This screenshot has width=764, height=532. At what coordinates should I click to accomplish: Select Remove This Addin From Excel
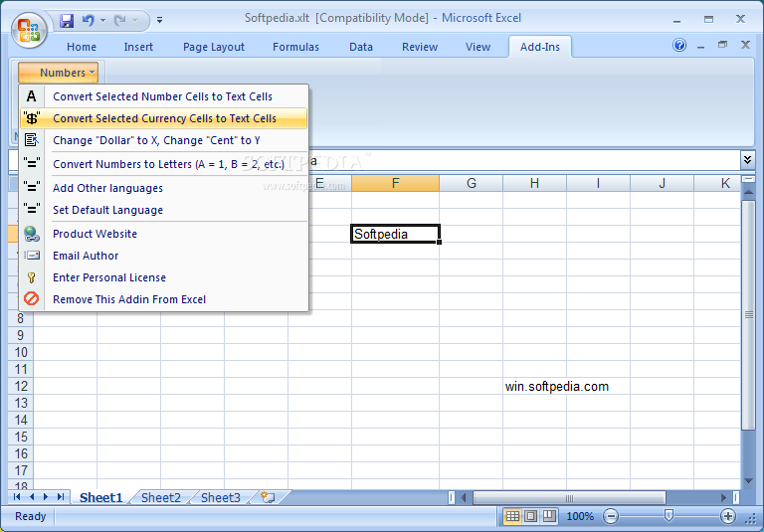[164, 299]
